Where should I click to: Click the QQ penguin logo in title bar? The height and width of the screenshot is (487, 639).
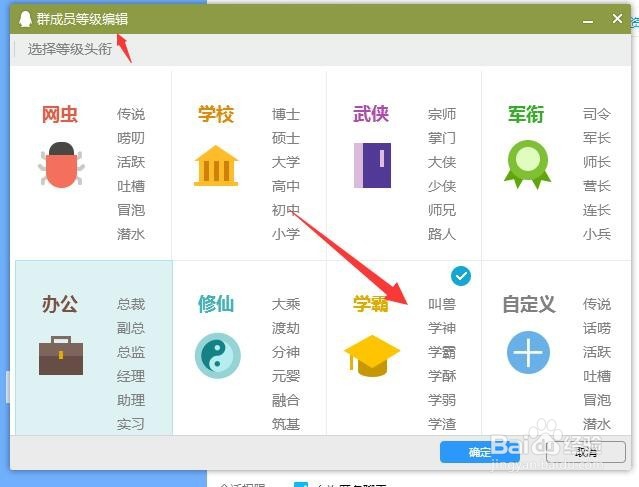click(x=25, y=19)
